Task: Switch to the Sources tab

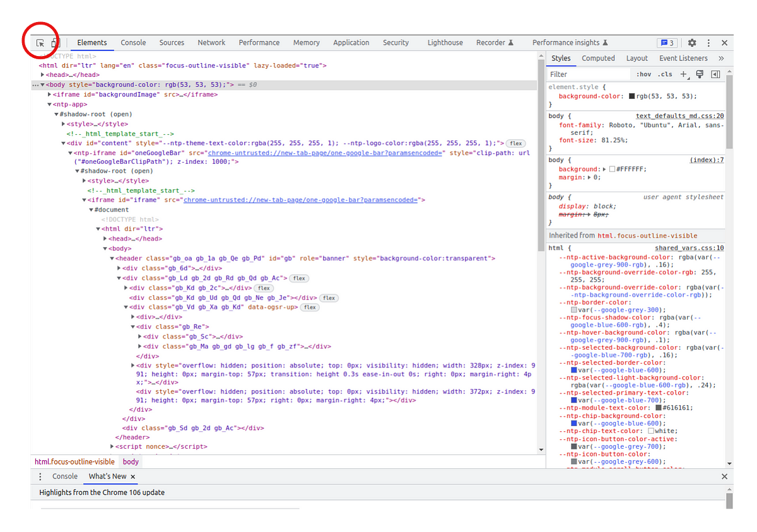Action: click(172, 43)
